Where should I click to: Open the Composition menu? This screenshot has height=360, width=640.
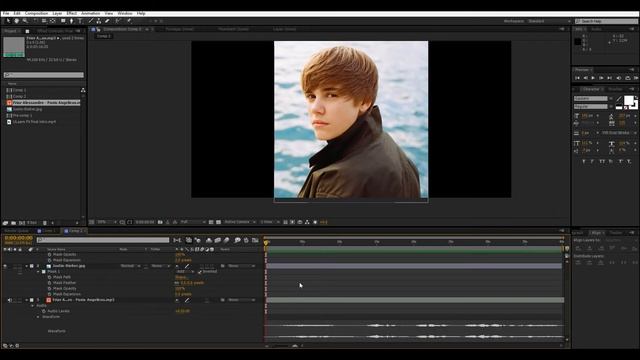(x=36, y=13)
